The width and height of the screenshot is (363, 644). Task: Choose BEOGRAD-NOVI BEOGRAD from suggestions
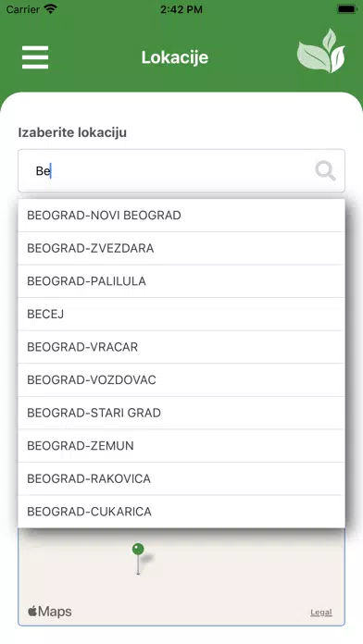[x=181, y=216]
